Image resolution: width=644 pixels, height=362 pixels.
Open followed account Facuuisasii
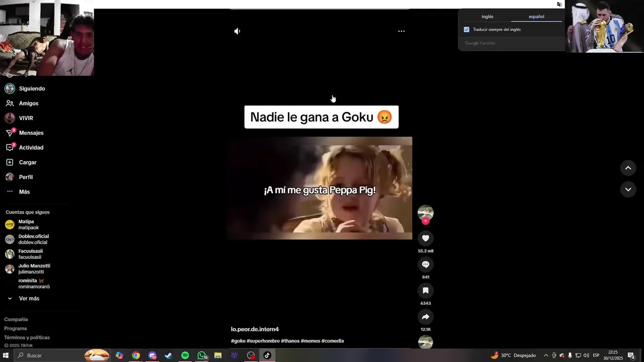[x=24, y=254]
